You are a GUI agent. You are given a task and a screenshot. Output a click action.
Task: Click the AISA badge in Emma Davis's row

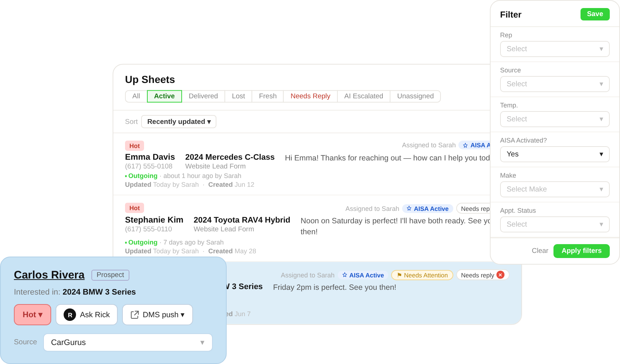click(475, 145)
